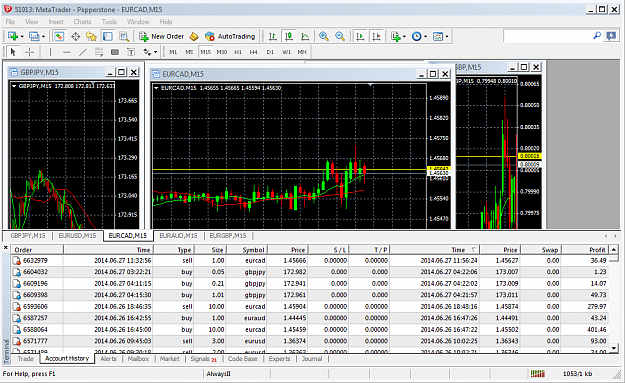Click the Zoom In magnifier
Screen dimensions: 625x383
[x=324, y=36]
